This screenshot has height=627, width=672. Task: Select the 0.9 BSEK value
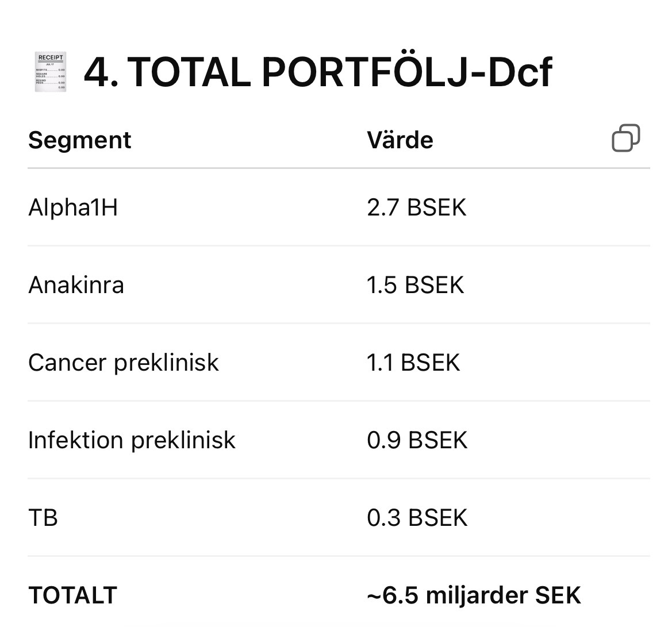[x=417, y=440]
